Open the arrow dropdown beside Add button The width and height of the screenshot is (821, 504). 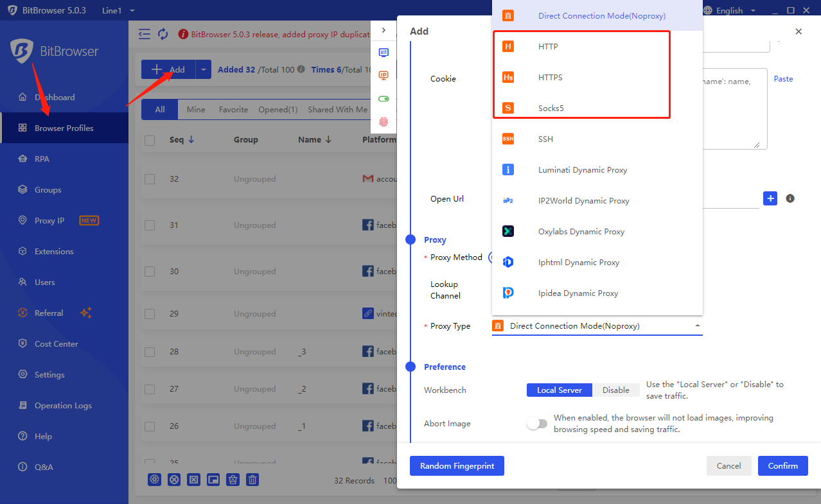pyautogui.click(x=203, y=70)
